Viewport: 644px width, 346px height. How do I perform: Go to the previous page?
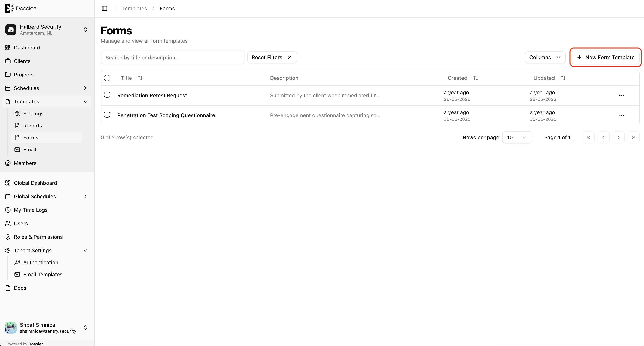tap(604, 137)
